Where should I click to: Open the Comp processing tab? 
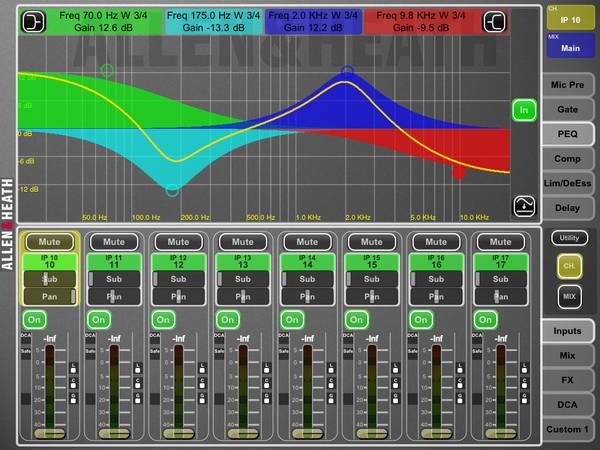[x=569, y=158]
